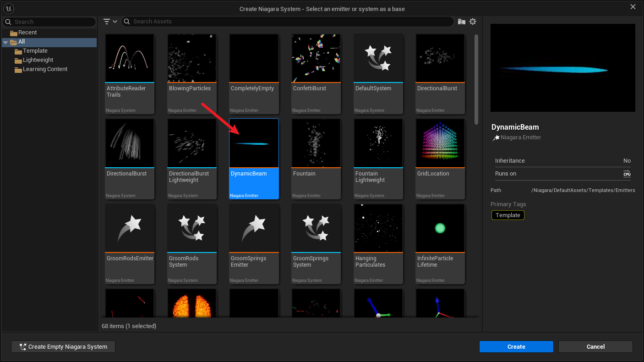Click the folder icon beside the settings gear

pyautogui.click(x=462, y=22)
